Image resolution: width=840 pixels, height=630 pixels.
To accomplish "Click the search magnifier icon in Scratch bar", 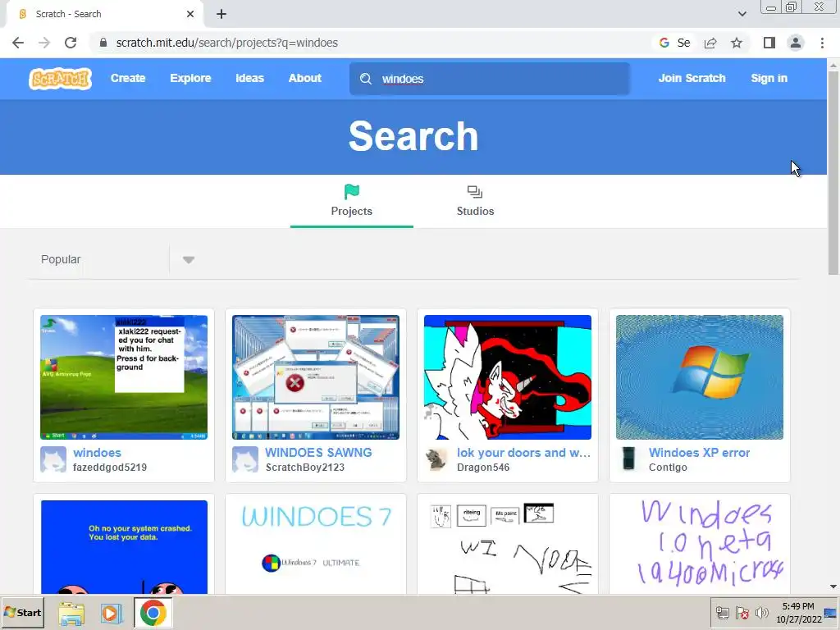I will [366, 80].
